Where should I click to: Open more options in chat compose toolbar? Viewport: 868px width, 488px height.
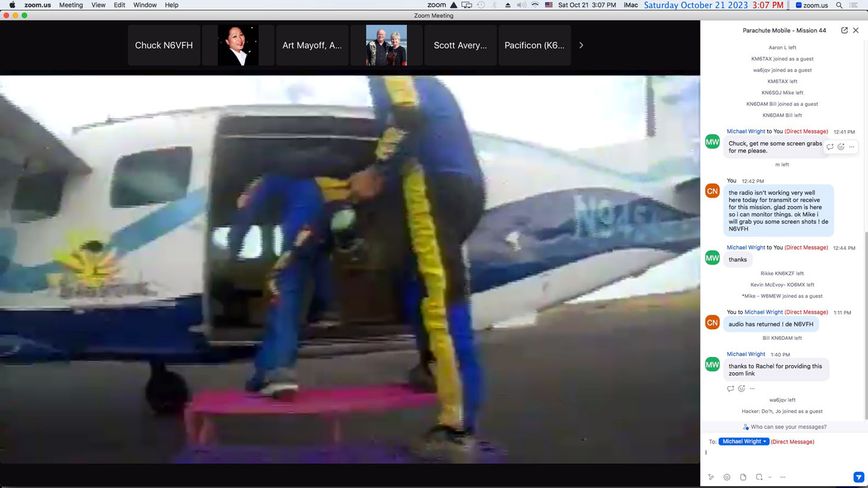(783, 477)
